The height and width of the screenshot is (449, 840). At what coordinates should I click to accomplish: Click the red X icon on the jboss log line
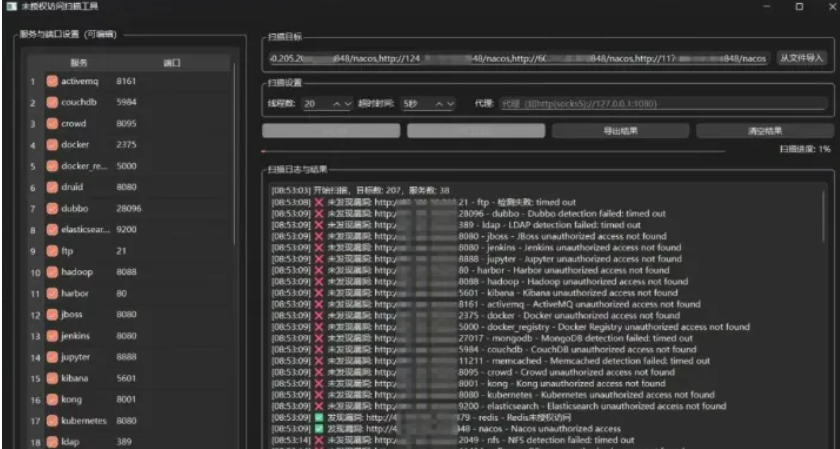coord(319,236)
